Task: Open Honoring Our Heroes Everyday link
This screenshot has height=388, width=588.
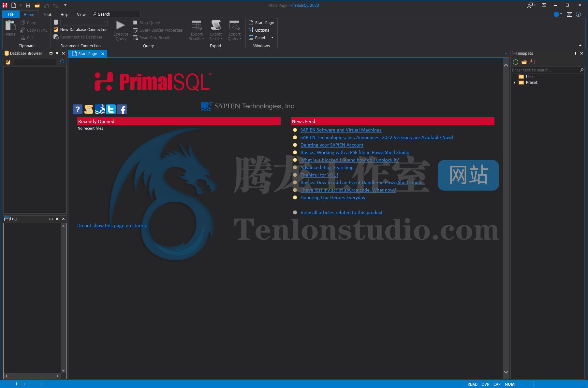Action: pyautogui.click(x=333, y=197)
